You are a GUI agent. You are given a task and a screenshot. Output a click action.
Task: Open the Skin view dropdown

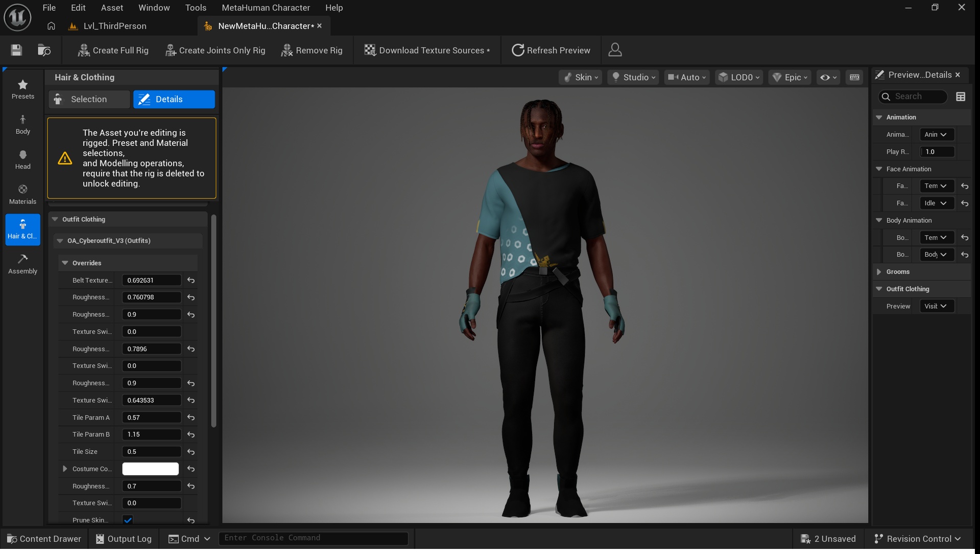tap(581, 77)
